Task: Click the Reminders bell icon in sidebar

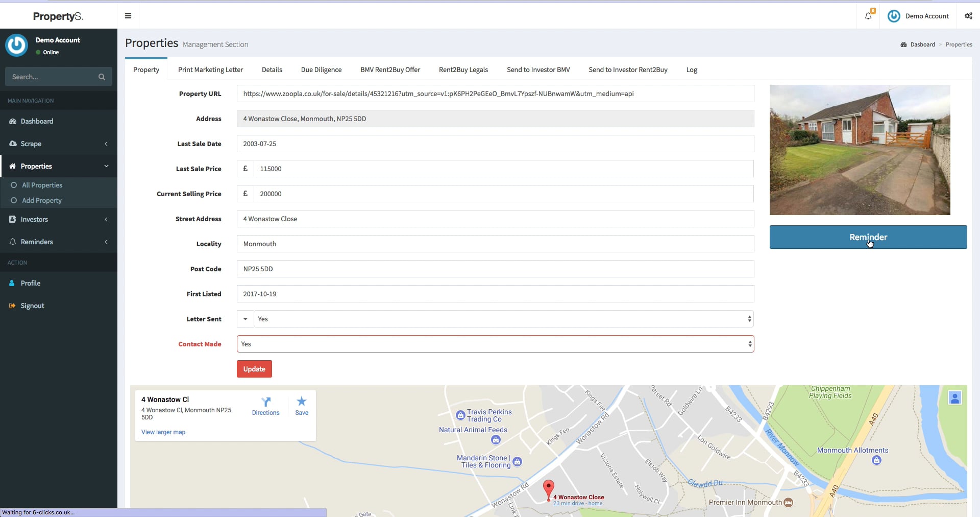Action: (x=13, y=242)
